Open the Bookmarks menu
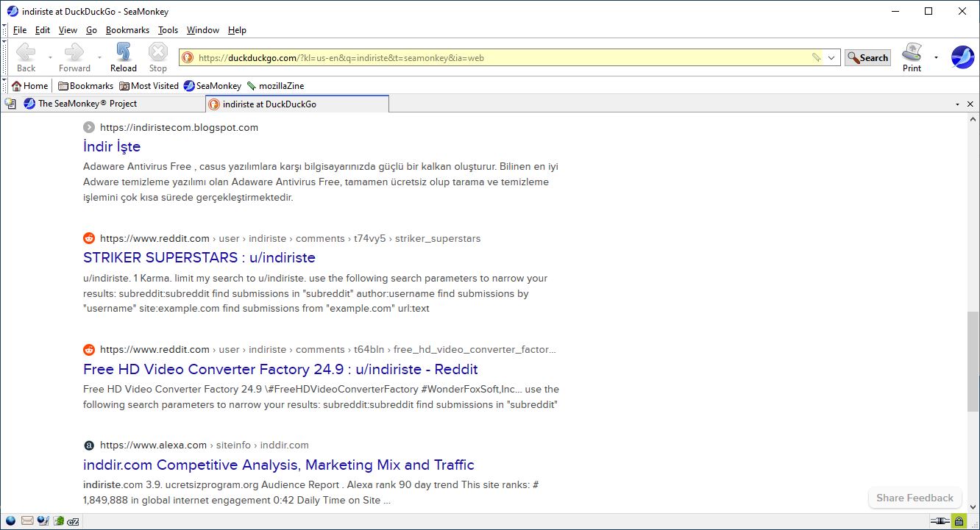Image resolution: width=980 pixels, height=530 pixels. pyautogui.click(x=127, y=30)
